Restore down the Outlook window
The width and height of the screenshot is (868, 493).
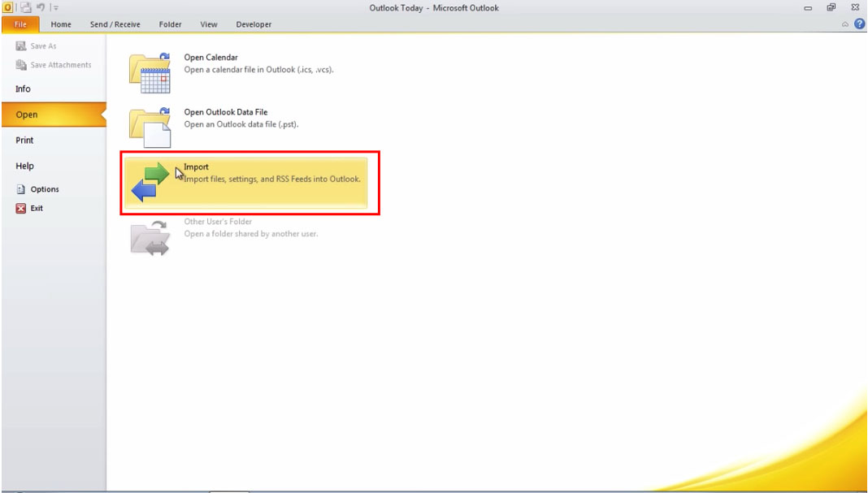click(x=831, y=8)
